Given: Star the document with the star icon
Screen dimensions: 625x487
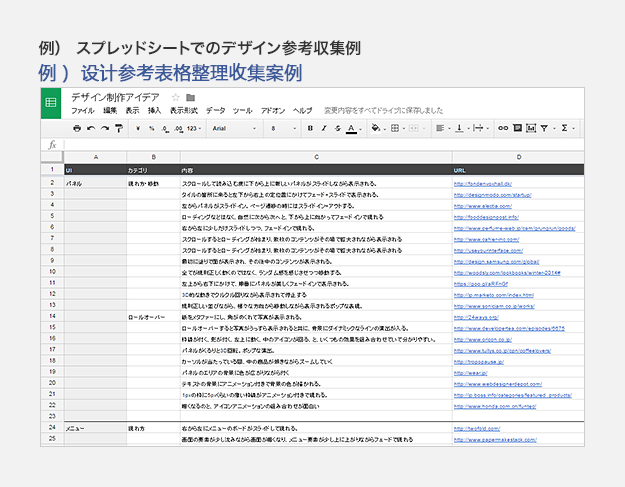Looking at the screenshot, I should (x=175, y=97).
